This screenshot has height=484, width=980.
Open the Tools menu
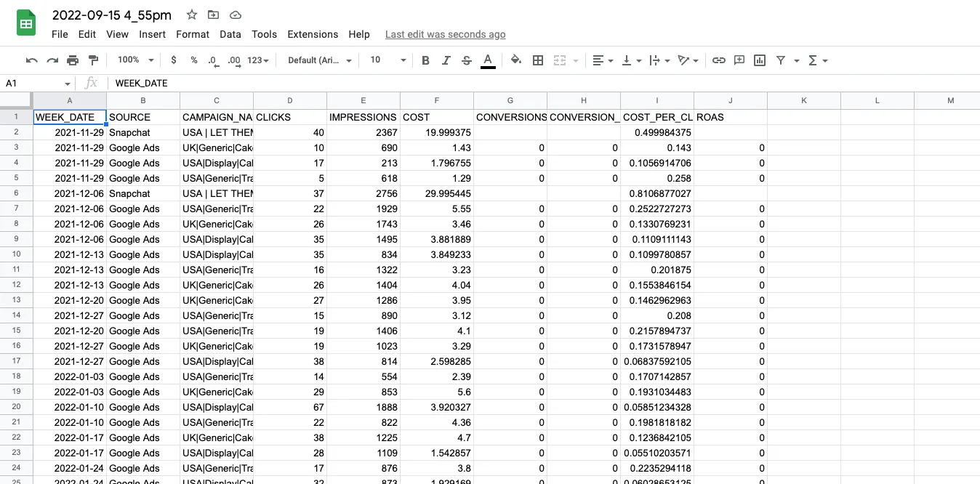click(x=265, y=34)
